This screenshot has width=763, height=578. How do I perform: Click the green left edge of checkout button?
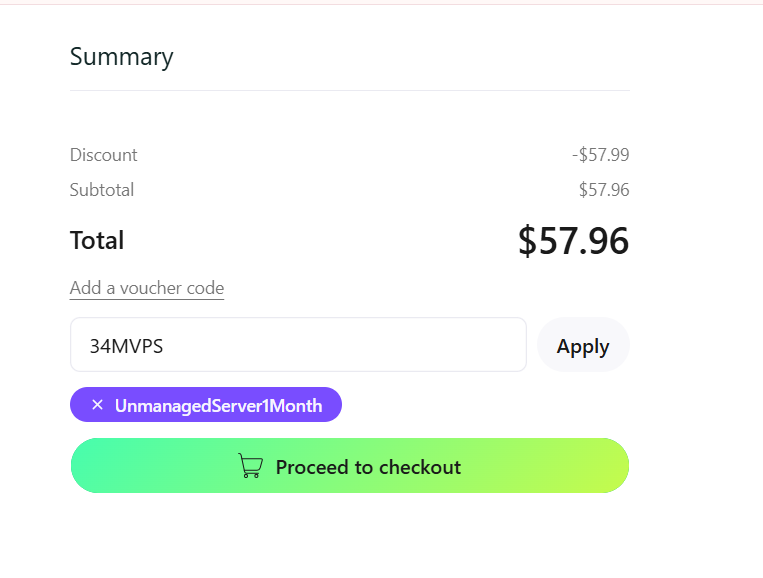pos(90,466)
